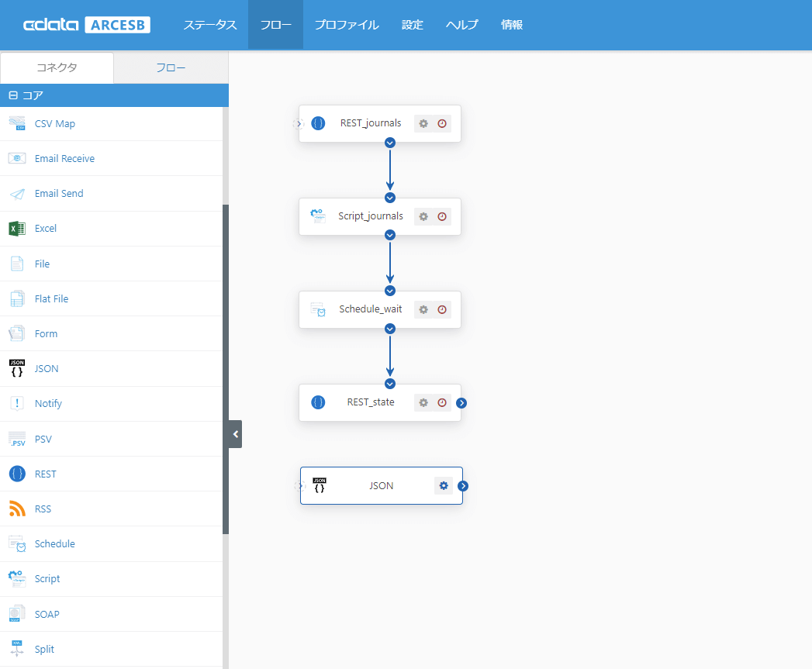Viewport: 812px width, 669px height.
Task: Click the input port above REST_state
Action: coord(390,384)
